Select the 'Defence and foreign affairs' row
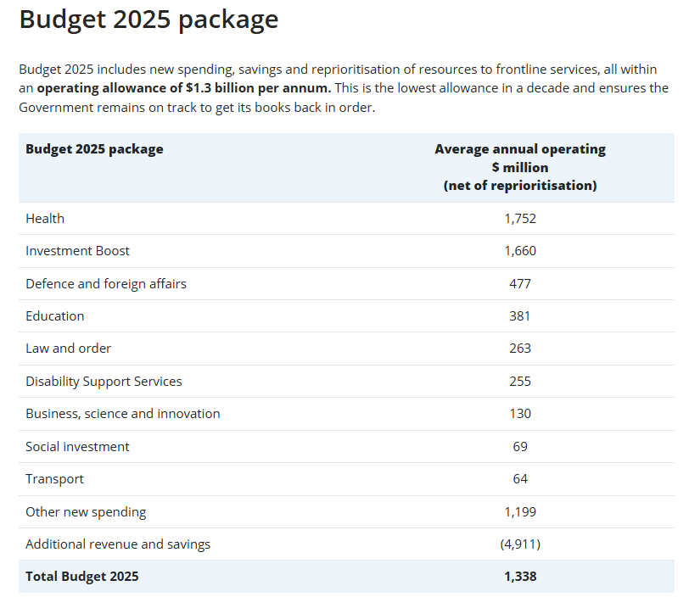 point(346,284)
